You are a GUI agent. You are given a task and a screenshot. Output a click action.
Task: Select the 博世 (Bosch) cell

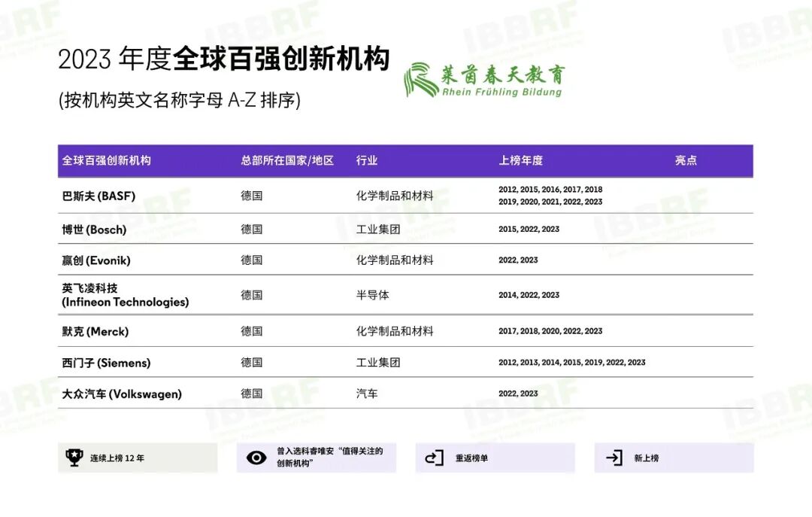pos(94,230)
